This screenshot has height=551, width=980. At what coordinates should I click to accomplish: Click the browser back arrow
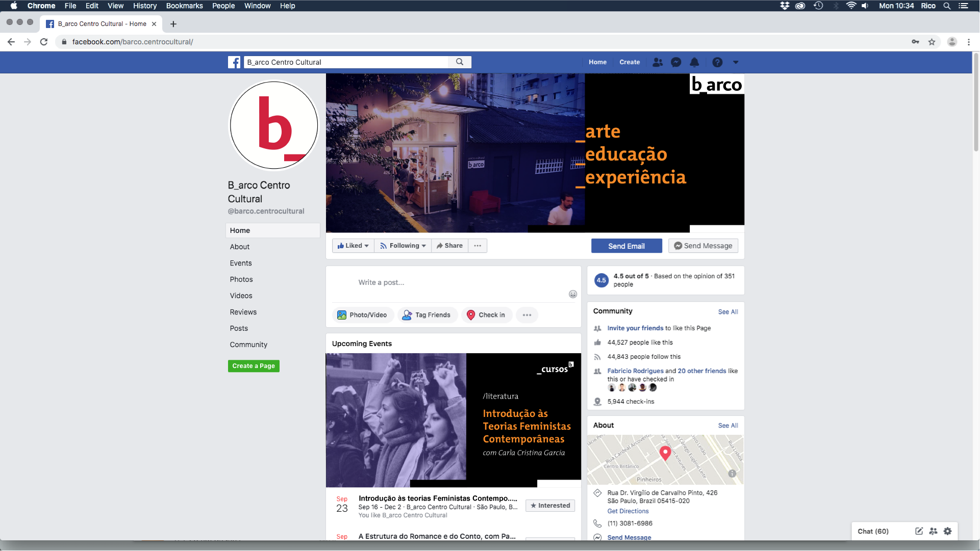point(11,42)
